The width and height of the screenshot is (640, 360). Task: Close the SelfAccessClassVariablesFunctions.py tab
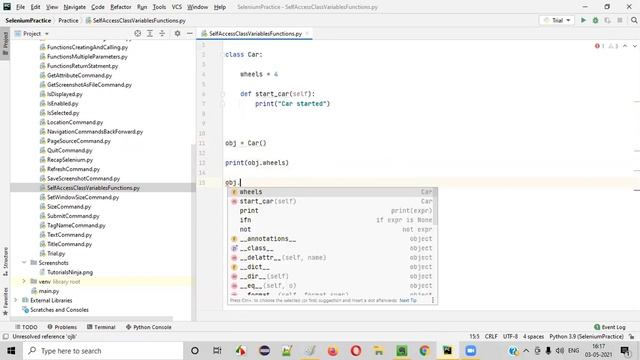coord(307,33)
